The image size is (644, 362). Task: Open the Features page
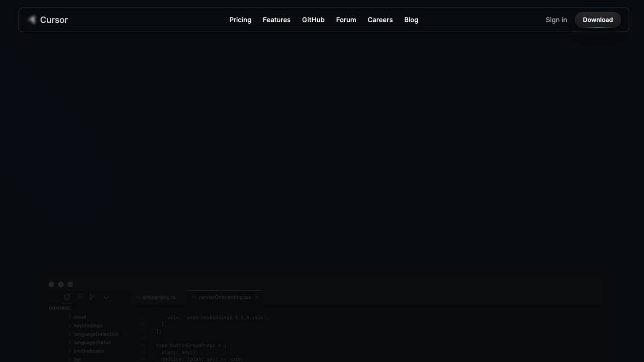pyautogui.click(x=277, y=20)
